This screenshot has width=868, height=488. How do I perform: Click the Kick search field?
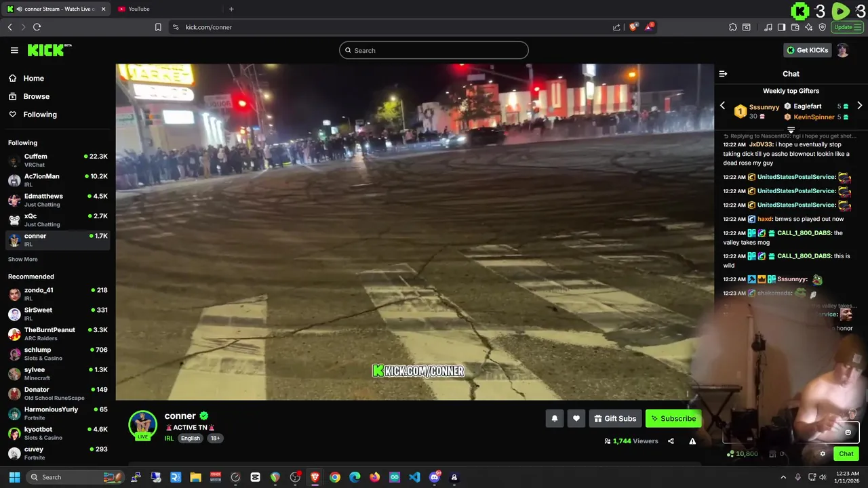[434, 50]
